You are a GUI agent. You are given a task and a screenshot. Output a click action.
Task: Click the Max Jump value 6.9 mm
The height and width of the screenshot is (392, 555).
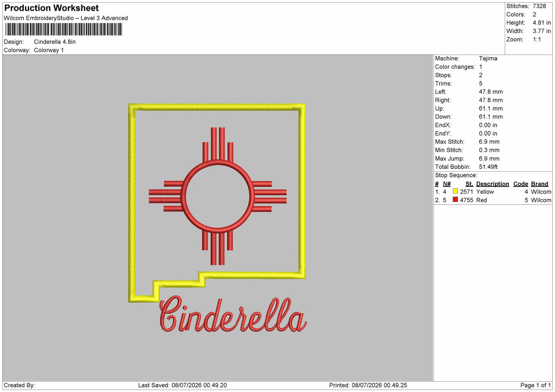pyautogui.click(x=489, y=159)
